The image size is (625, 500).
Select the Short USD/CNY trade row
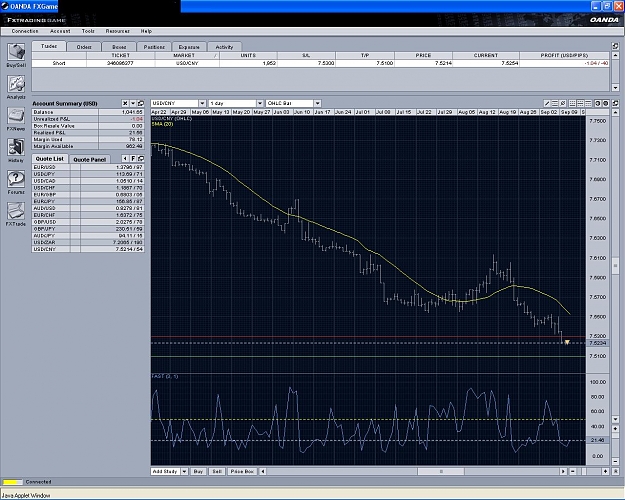tap(320, 63)
